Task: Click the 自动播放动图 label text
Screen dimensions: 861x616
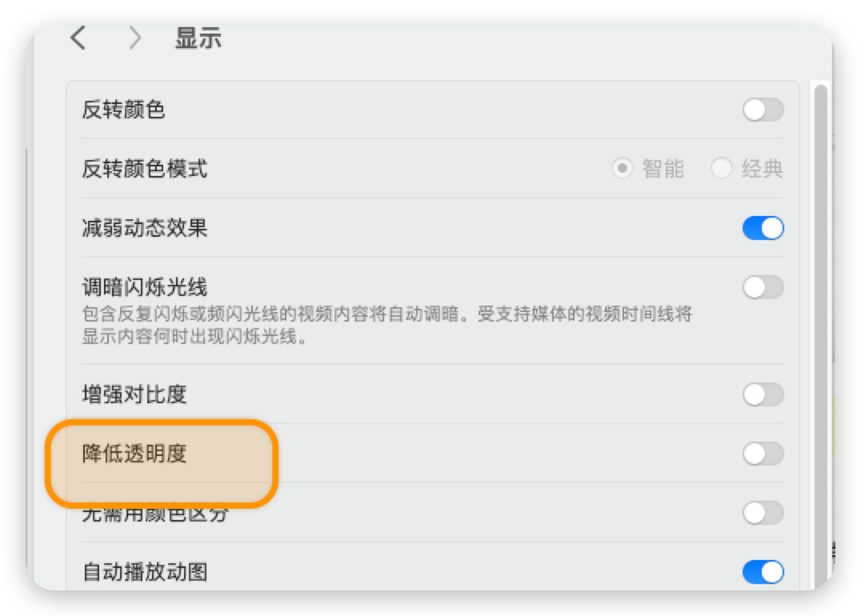Action: 145,572
